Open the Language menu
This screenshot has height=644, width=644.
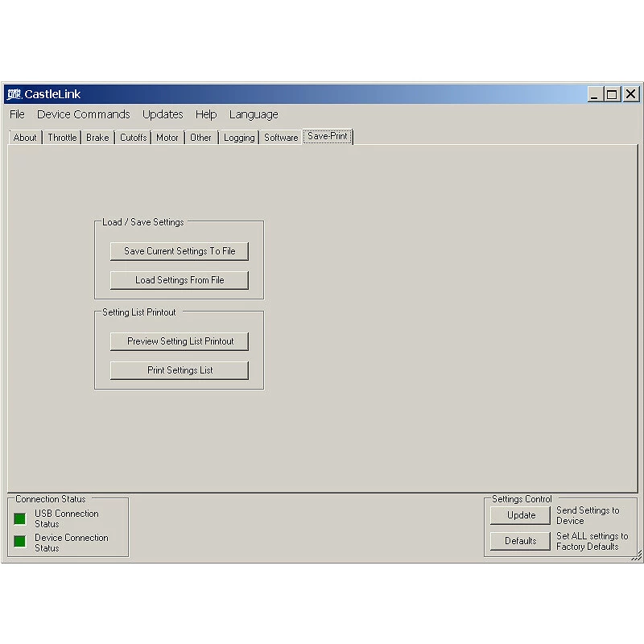(254, 114)
